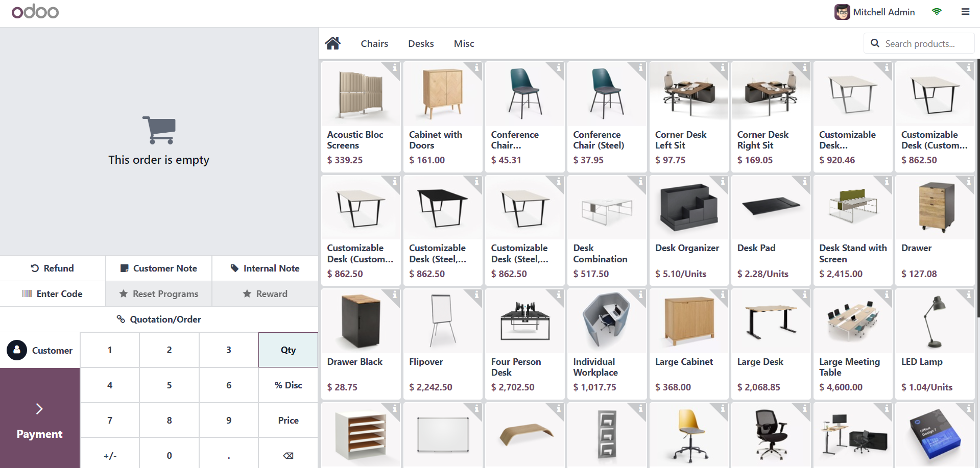Switch numpad to % Disc mode

click(x=288, y=385)
